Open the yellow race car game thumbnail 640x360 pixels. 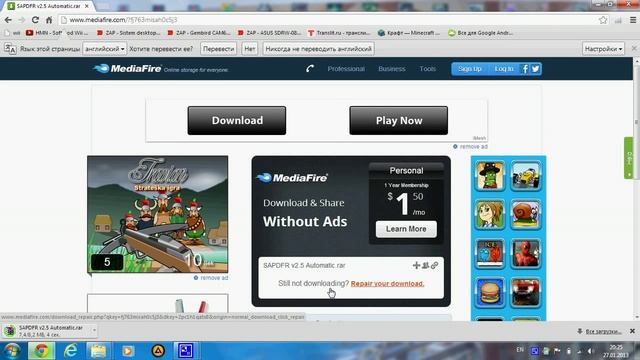coord(526,176)
